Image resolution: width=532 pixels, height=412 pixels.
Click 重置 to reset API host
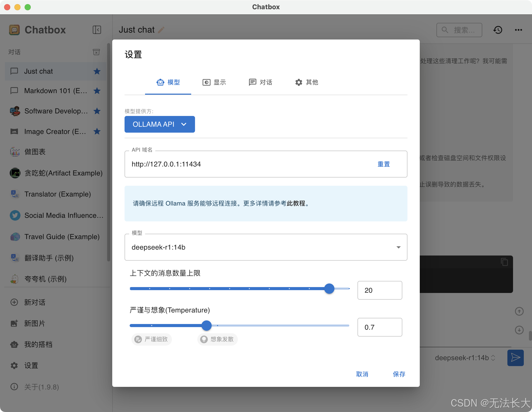(x=384, y=164)
